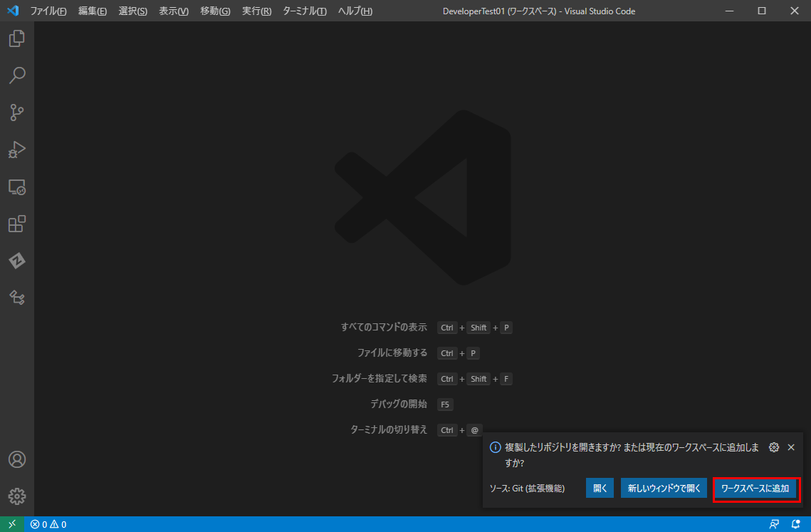Image resolution: width=811 pixels, height=532 pixels.
Task: Click the diamond-shaped extension icon in activity bar
Action: tap(17, 261)
